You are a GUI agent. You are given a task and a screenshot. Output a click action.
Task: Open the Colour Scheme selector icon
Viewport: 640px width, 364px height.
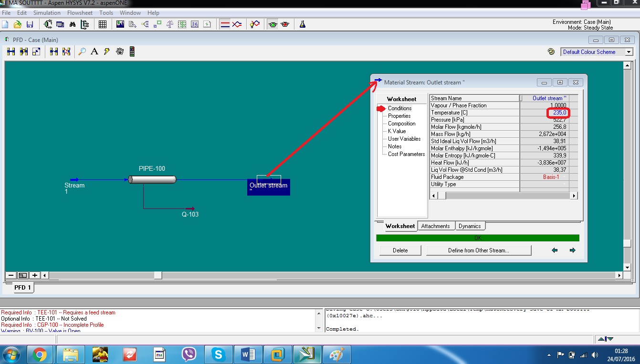coord(551,52)
